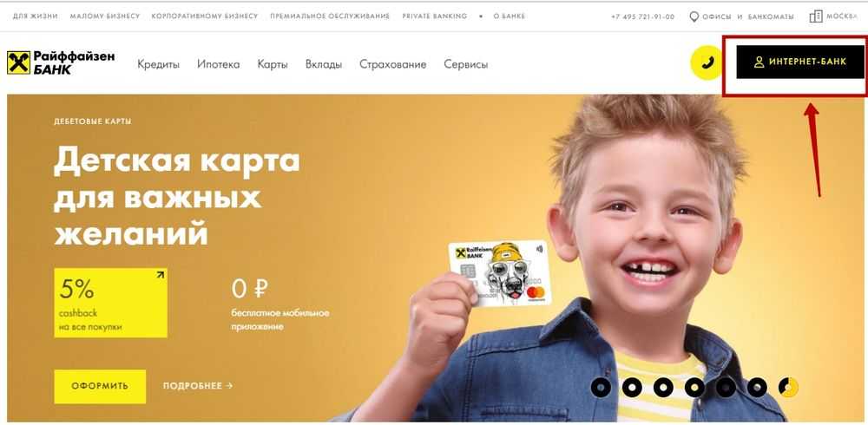The width and height of the screenshot is (868, 425).
Task: Select the last active carousel indicator
Action: (788, 388)
